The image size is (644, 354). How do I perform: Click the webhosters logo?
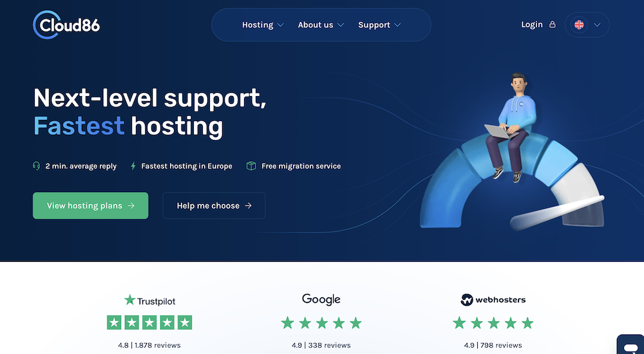(x=493, y=300)
